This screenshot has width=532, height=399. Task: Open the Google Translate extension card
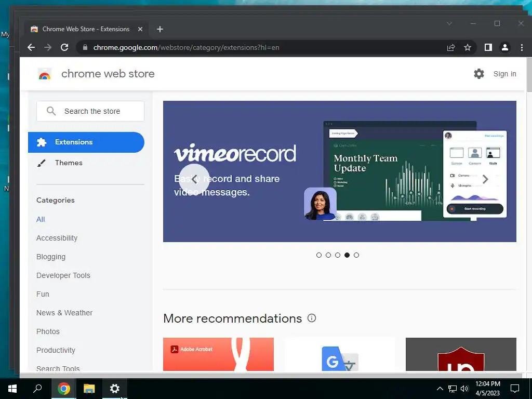(340, 354)
